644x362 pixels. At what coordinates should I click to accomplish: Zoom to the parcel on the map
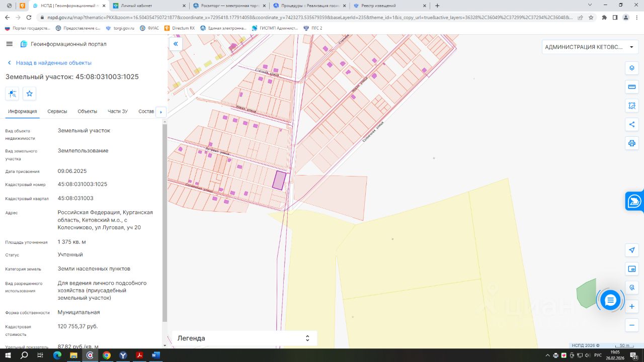12,94
